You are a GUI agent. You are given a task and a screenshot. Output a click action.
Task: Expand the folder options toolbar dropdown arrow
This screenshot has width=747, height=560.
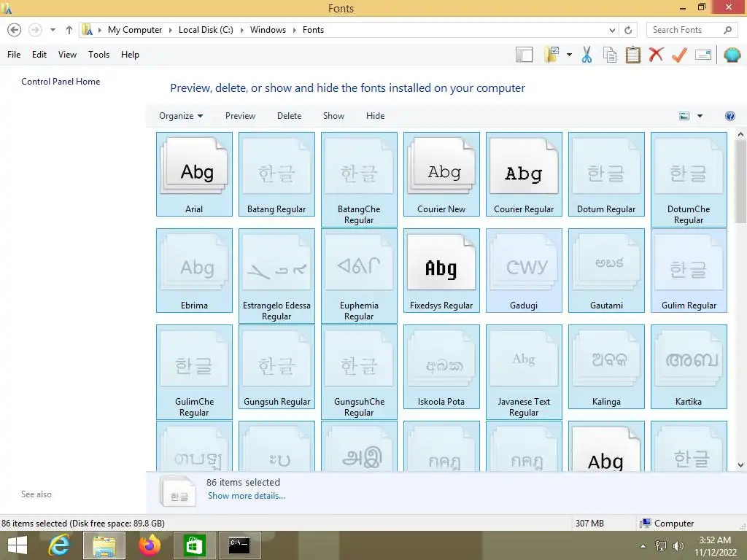[x=569, y=55]
